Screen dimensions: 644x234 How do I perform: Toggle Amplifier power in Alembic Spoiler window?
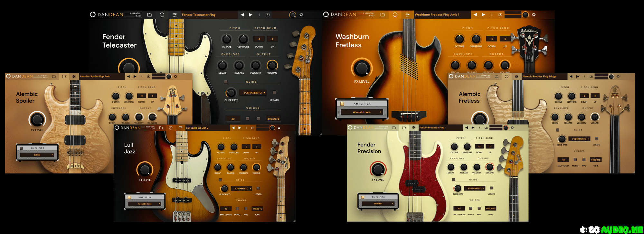coord(22,148)
